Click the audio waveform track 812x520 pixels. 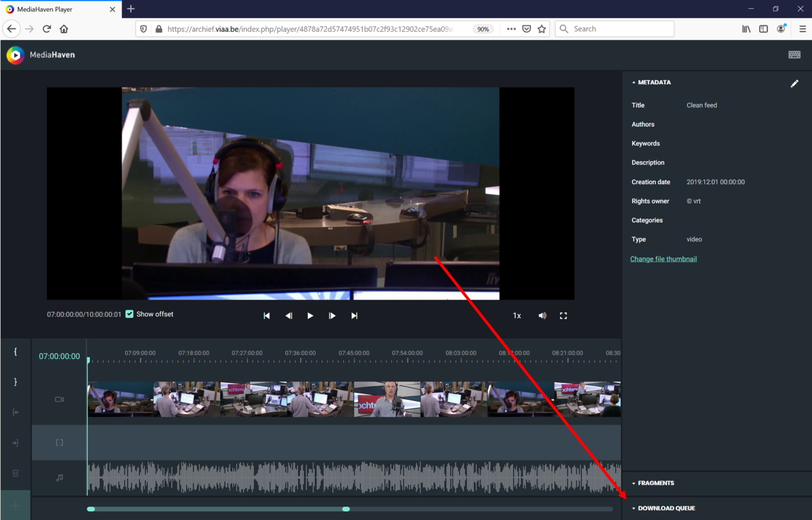coord(354,478)
